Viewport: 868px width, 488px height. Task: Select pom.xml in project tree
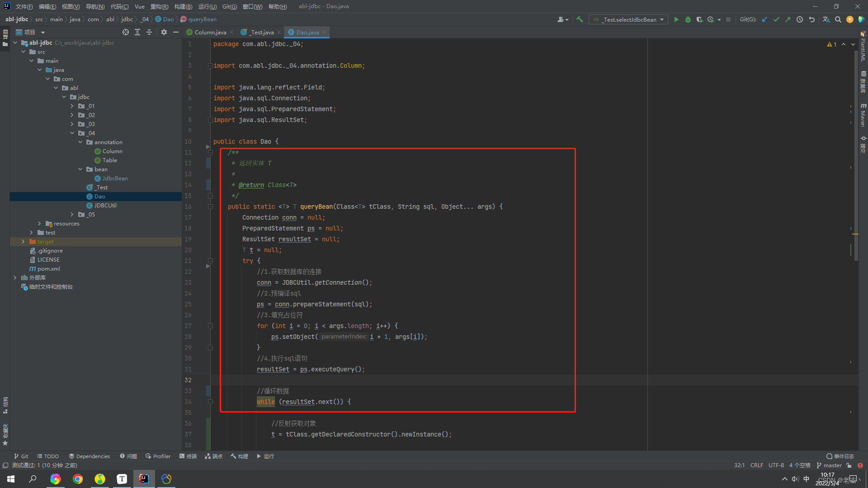49,269
